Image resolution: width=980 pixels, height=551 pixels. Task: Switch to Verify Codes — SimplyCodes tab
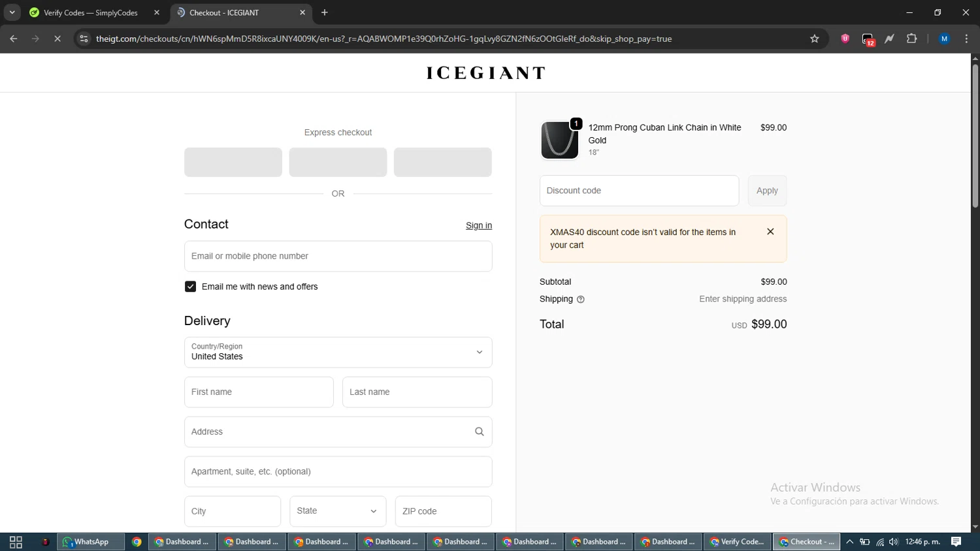(x=91, y=12)
